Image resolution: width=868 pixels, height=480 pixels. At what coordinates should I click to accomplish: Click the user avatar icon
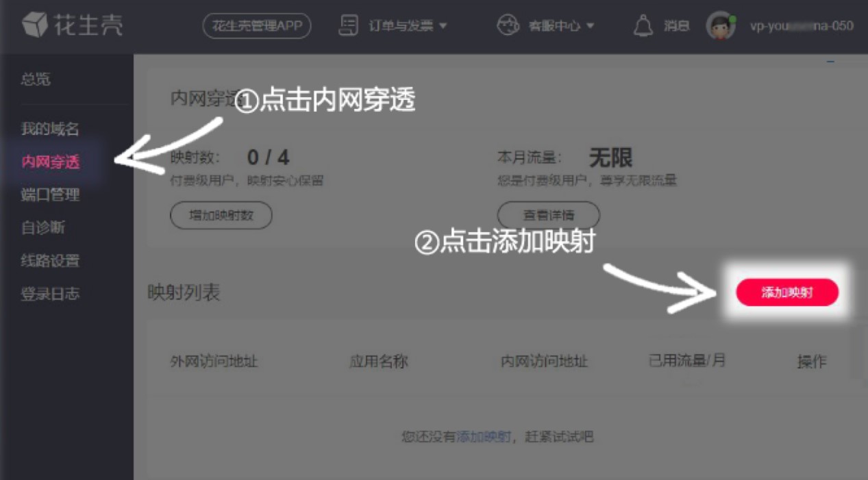(x=720, y=26)
